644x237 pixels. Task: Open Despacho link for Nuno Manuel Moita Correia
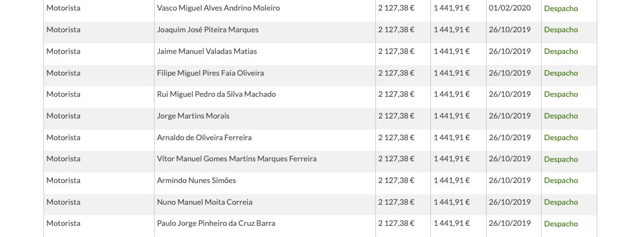pyautogui.click(x=561, y=203)
